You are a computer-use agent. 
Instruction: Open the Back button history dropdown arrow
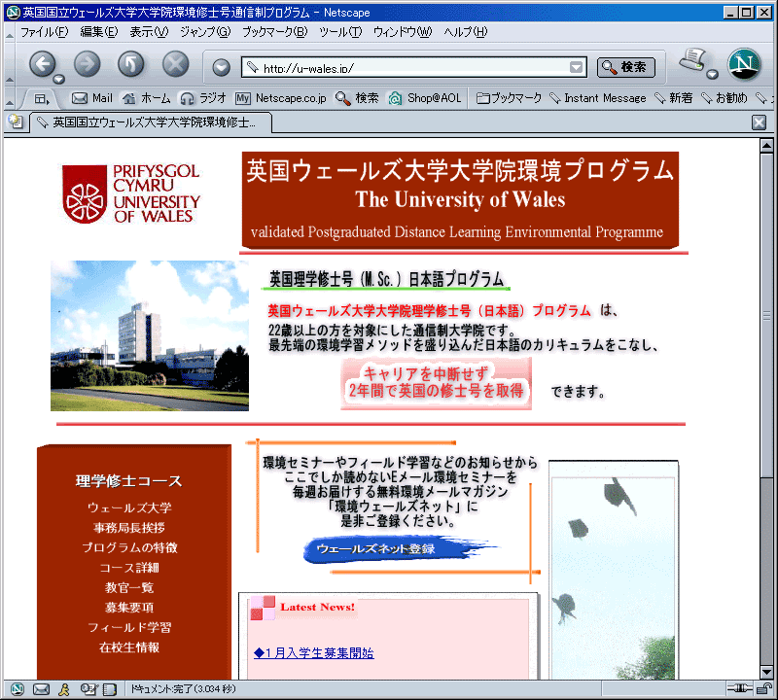[x=59, y=79]
